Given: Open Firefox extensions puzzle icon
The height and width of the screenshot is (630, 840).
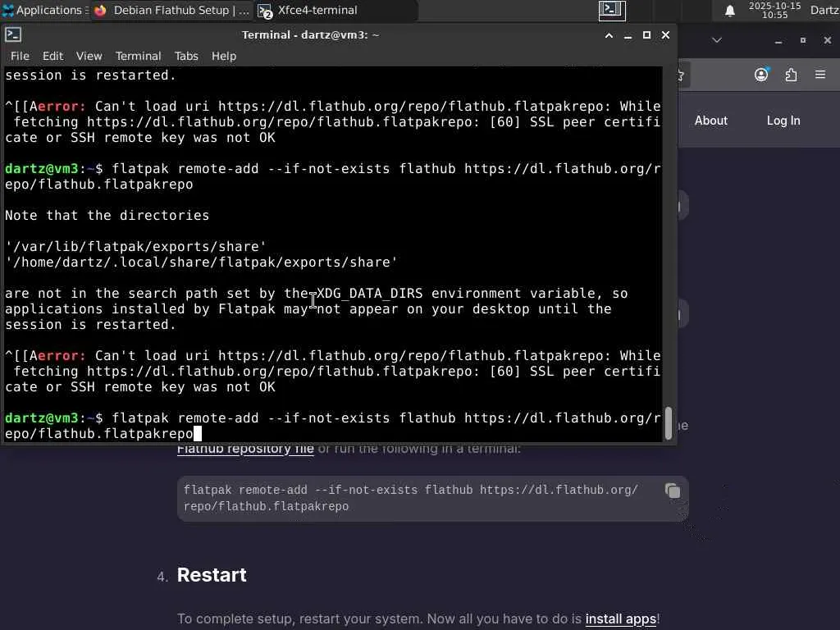Looking at the screenshot, I should 792,75.
